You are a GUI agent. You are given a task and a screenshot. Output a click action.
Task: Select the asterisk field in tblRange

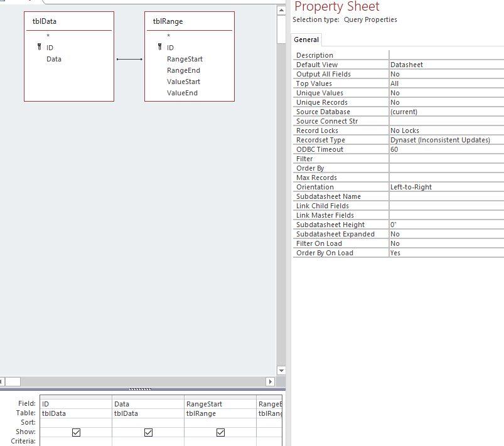tap(168, 36)
